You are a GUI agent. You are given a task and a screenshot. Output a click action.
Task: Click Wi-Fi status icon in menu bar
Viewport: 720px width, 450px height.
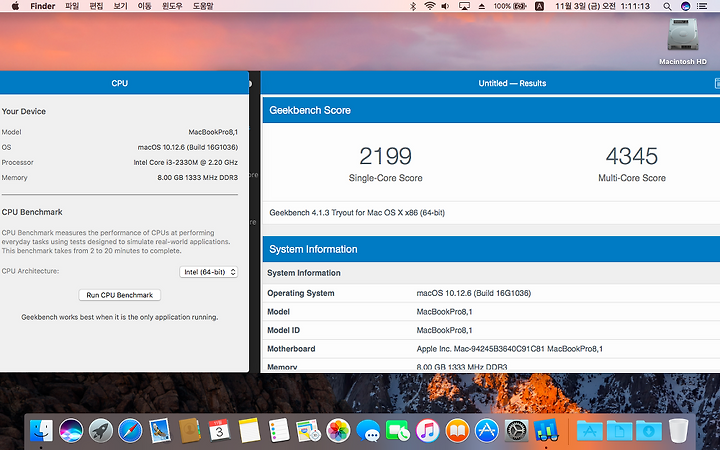click(430, 6)
